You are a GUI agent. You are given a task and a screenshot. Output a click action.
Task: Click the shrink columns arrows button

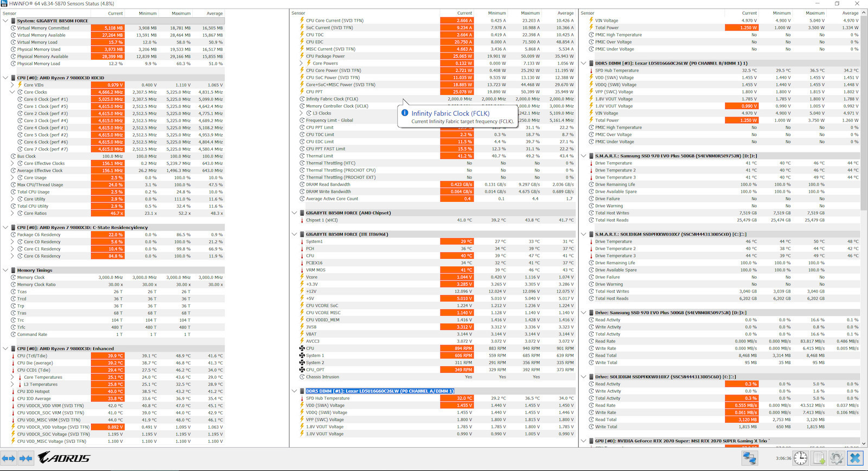(x=25, y=459)
